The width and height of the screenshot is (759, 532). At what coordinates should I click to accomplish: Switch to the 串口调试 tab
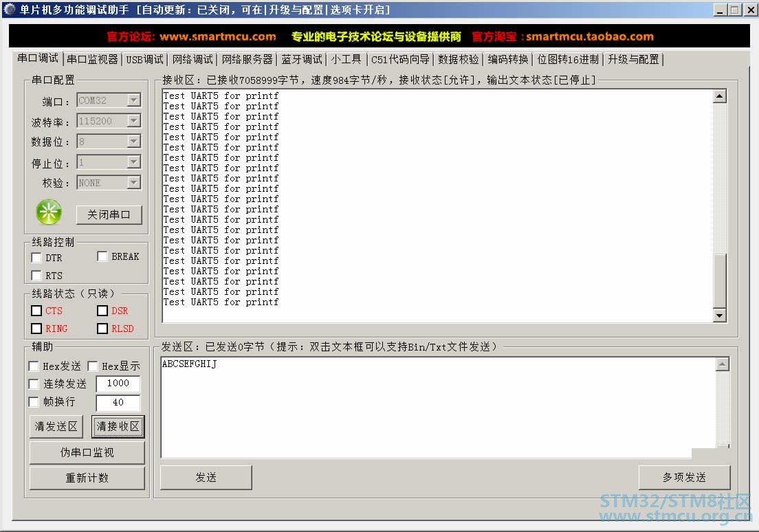[38, 58]
